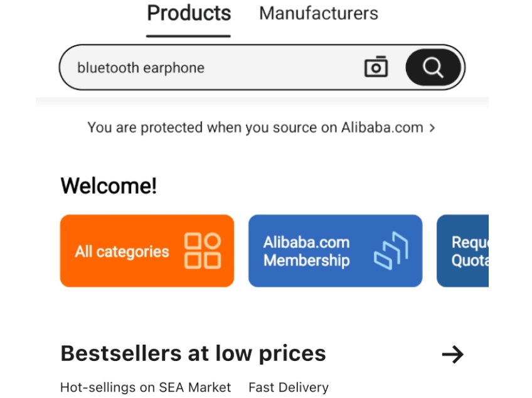The width and height of the screenshot is (532, 398).
Task: Expand the buyer protection chevron
Action: coord(432,128)
